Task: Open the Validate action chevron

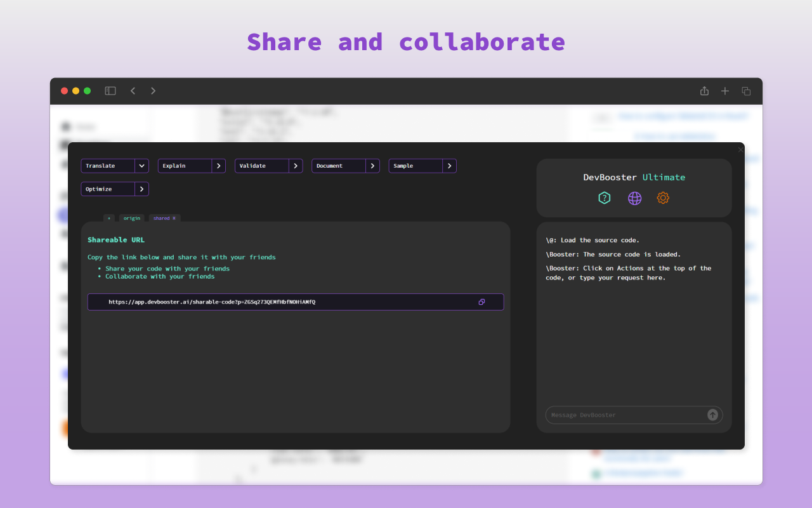Action: (x=296, y=166)
